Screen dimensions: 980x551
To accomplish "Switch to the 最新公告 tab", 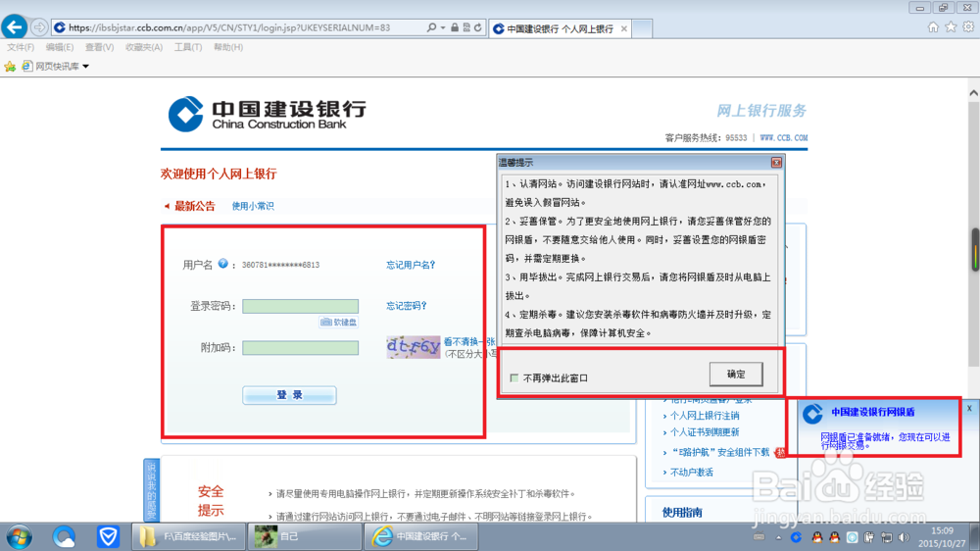I will click(x=194, y=206).
